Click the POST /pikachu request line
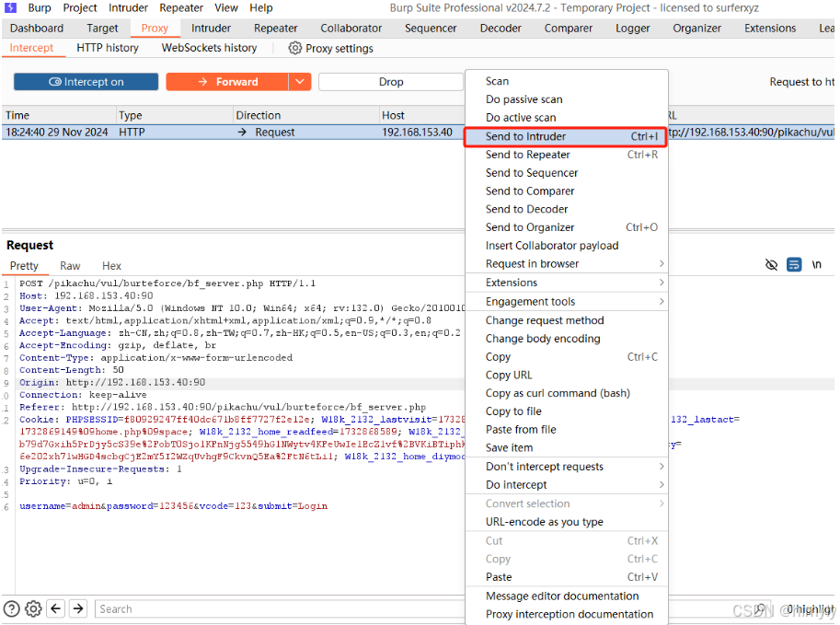Image resolution: width=840 pixels, height=625 pixels. tap(167, 284)
